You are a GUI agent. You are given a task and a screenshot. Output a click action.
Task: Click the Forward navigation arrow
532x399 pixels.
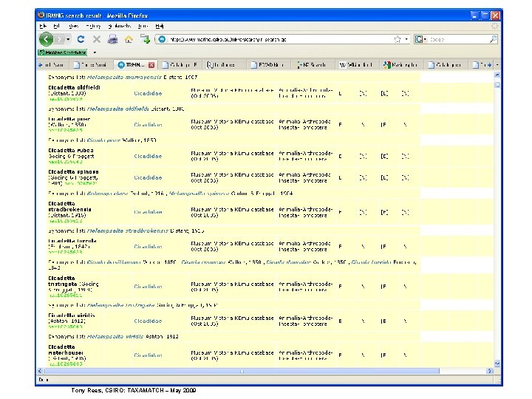(x=59, y=39)
